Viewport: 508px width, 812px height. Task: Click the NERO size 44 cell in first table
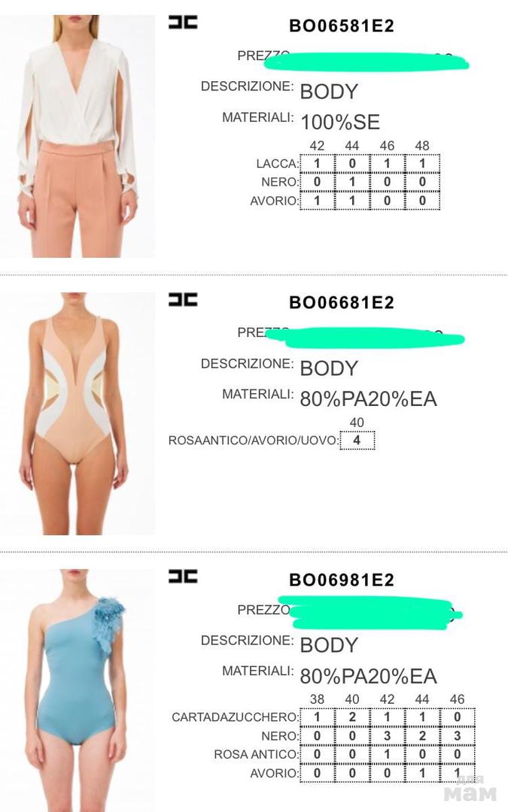click(352, 182)
